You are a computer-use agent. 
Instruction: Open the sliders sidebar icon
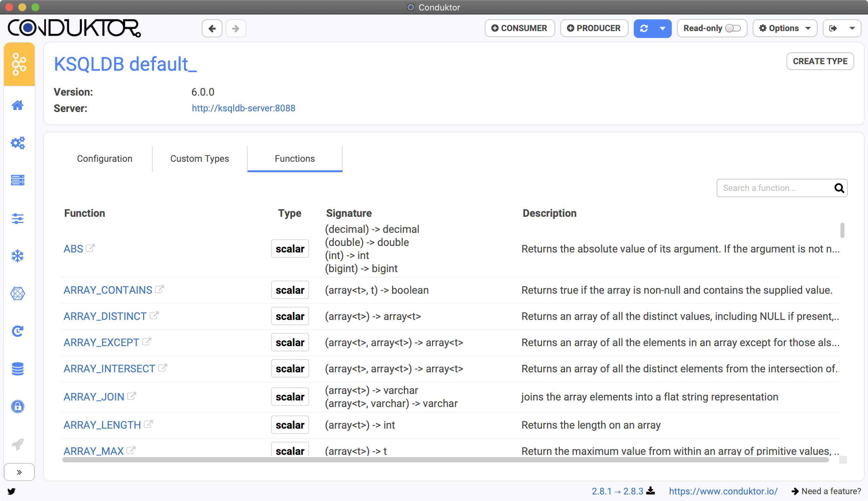click(18, 218)
